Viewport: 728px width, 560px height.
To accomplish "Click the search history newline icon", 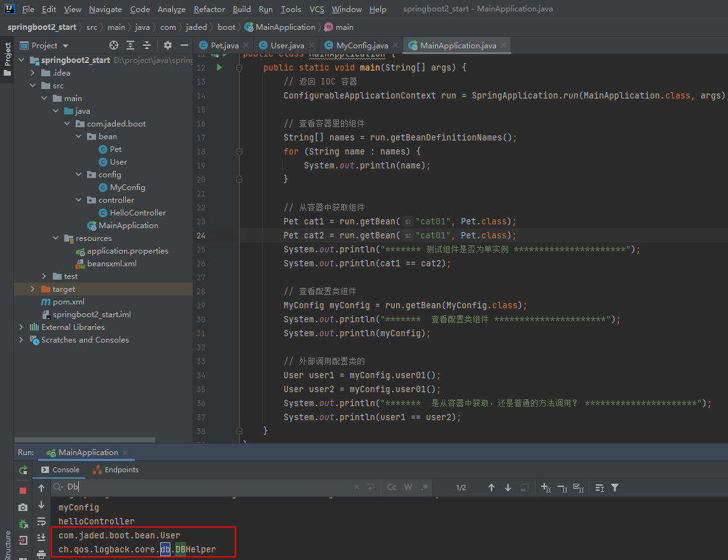I will pos(371,487).
